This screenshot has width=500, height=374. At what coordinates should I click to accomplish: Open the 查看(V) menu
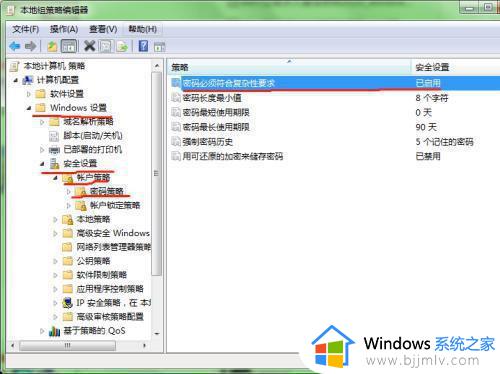(x=103, y=29)
